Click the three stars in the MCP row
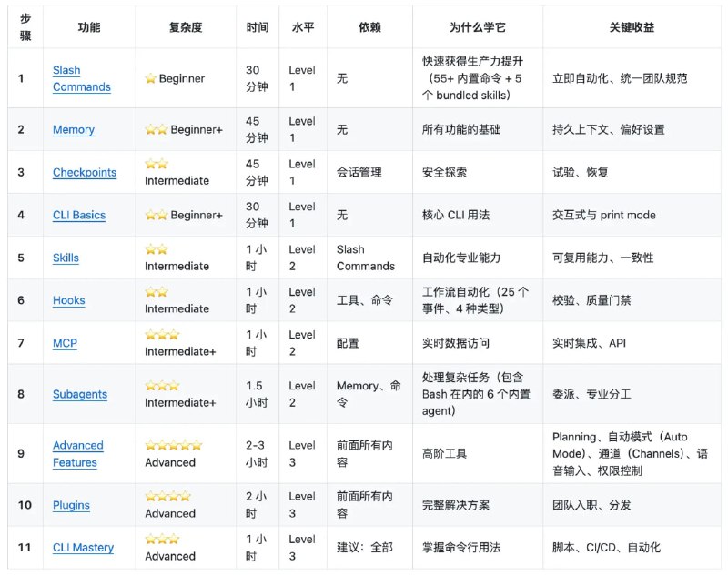The width and height of the screenshot is (728, 576). click(x=162, y=334)
